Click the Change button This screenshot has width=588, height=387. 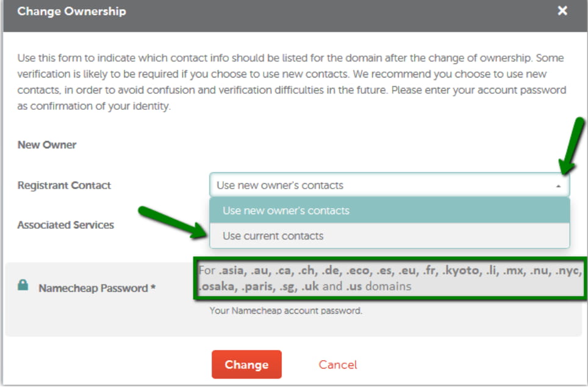coord(246,364)
